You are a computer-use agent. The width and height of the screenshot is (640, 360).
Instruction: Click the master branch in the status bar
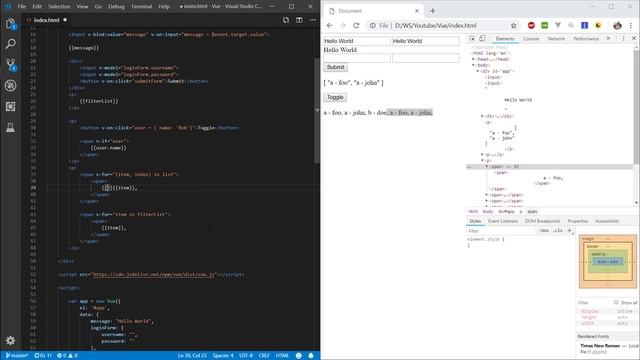[x=17, y=356]
